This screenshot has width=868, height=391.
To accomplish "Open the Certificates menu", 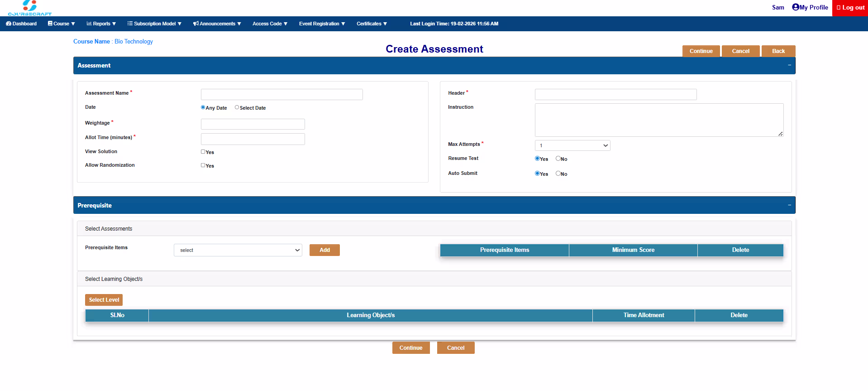I will (x=372, y=24).
